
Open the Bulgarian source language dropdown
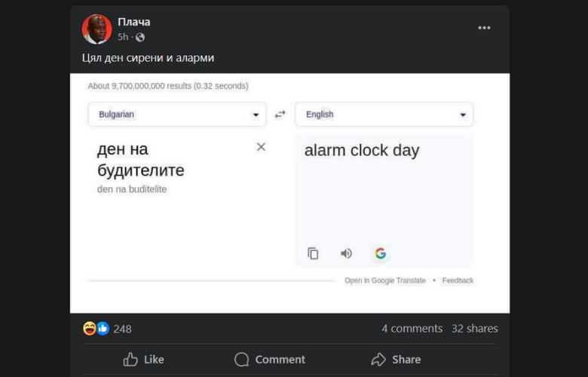click(x=177, y=115)
